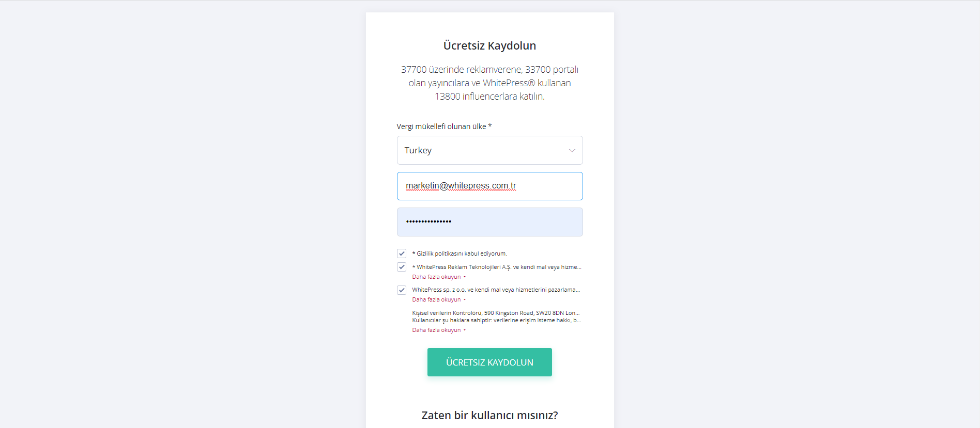
Task: Expand 'Daha fazla okuyun' under Kişisel verilerin Kontrolörü
Action: click(x=436, y=330)
